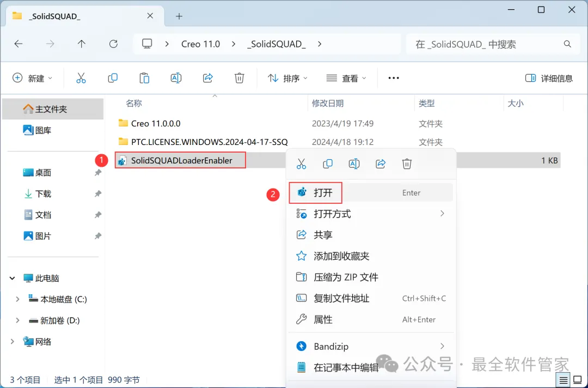Open the Bandizip submenu
Viewport: 588px width, 388px height.
pyautogui.click(x=371, y=346)
